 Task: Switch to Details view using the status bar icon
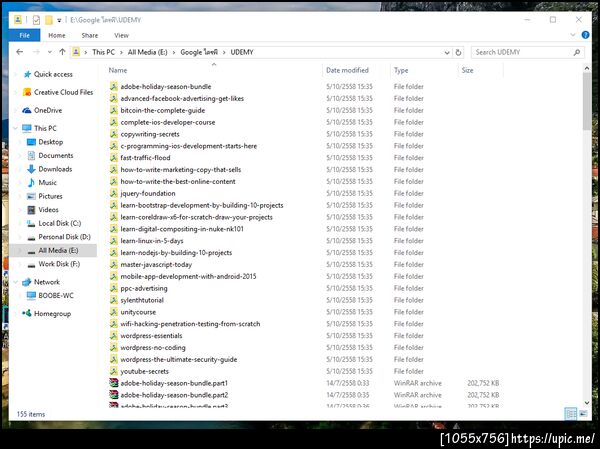[570, 414]
